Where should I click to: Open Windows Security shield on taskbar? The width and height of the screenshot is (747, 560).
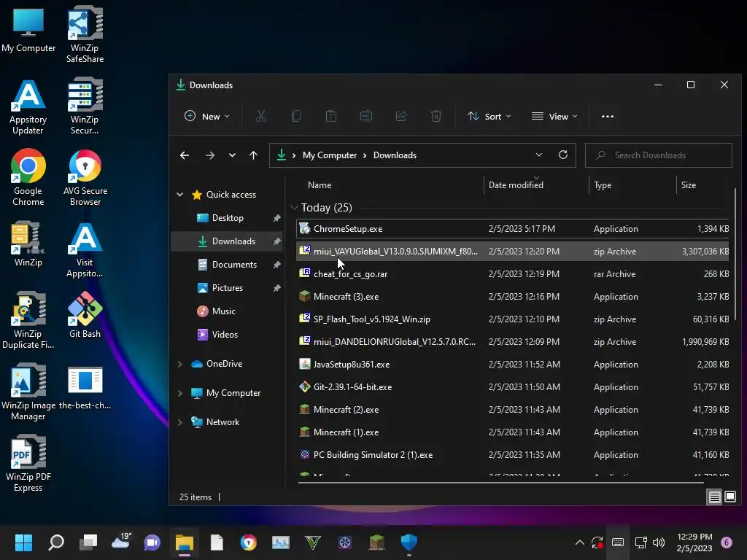click(x=409, y=542)
